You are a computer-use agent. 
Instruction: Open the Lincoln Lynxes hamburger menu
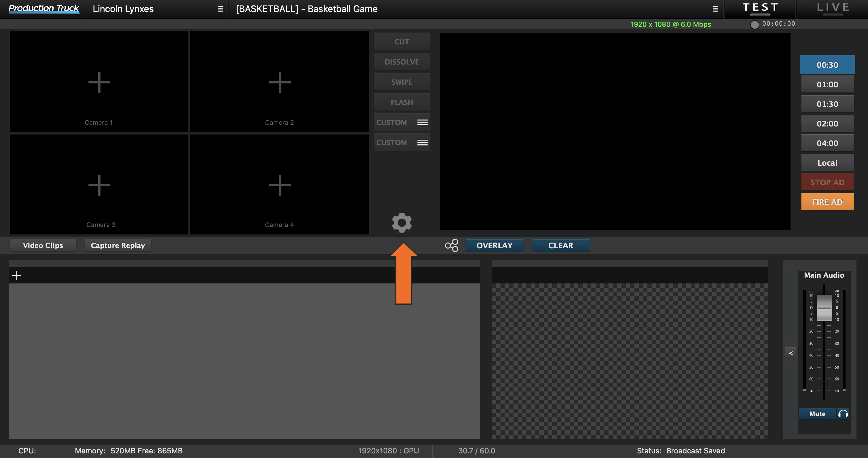(x=220, y=9)
